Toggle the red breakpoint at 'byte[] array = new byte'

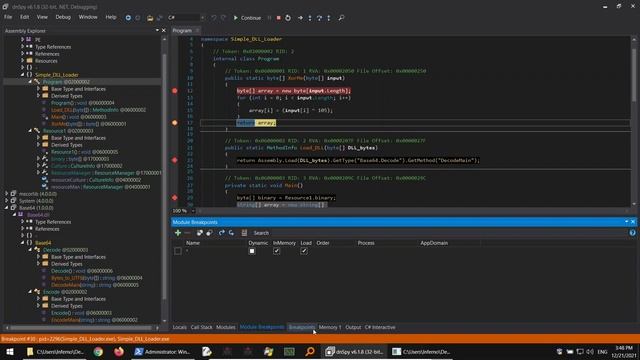[x=175, y=91]
